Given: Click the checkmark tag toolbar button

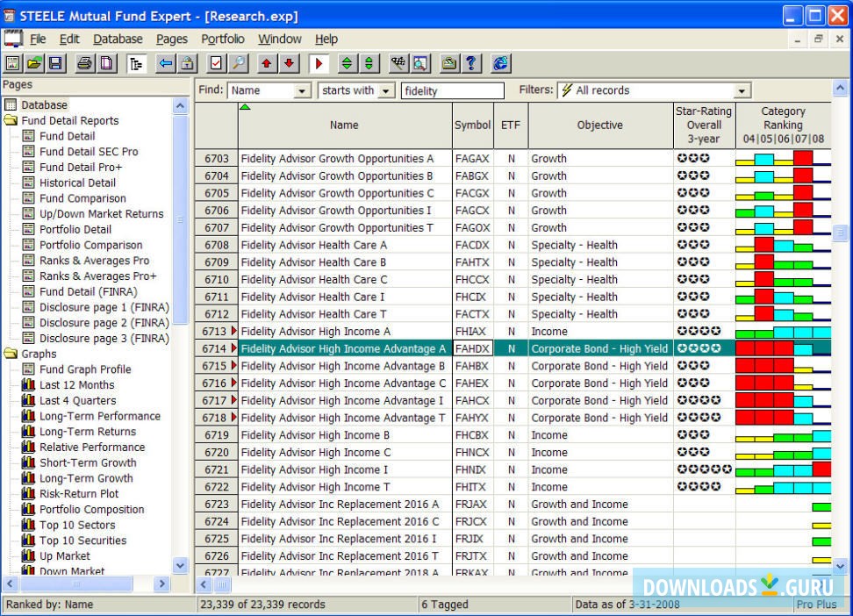Looking at the screenshot, I should click(x=216, y=63).
